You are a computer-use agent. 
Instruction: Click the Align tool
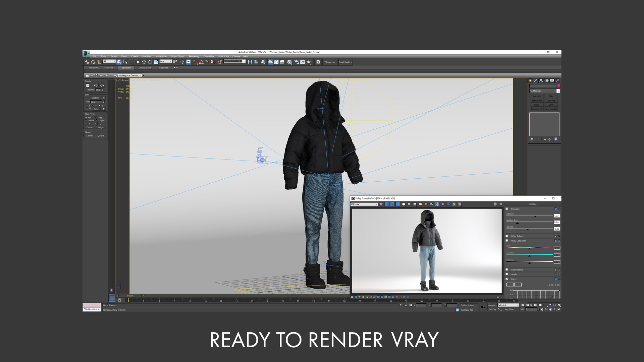click(x=256, y=62)
